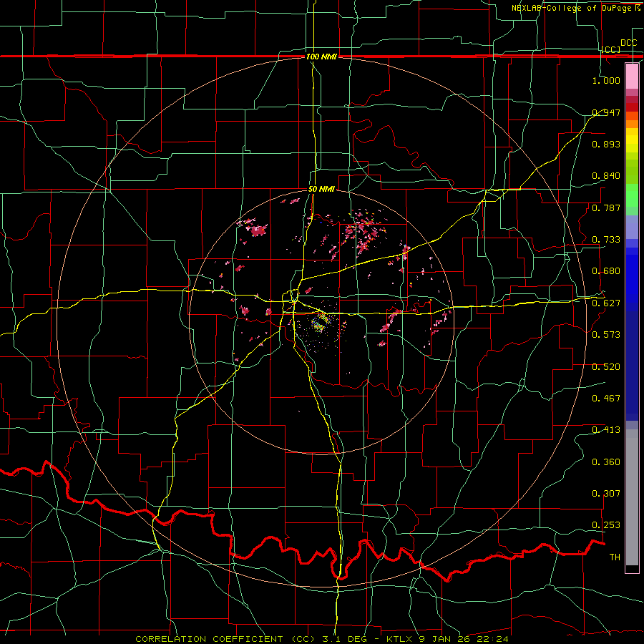Click the 0.467 scale value
The image size is (644, 644).
(x=606, y=399)
